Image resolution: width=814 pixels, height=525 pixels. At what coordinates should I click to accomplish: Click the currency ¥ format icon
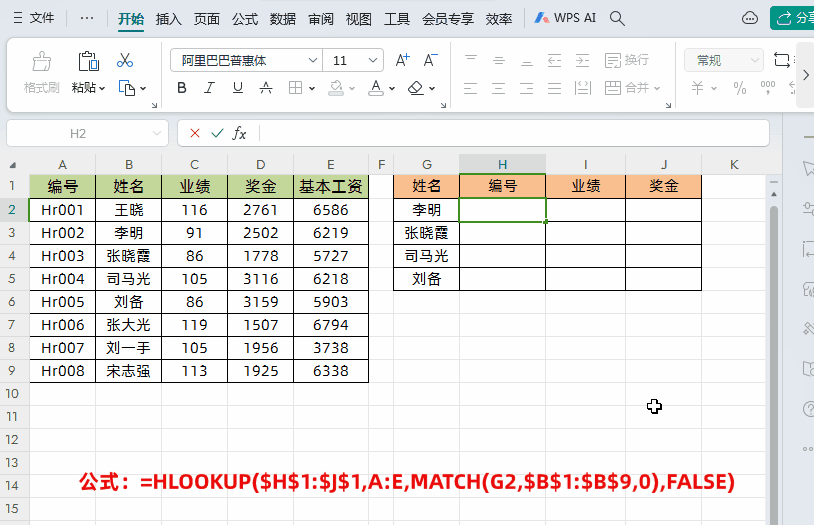(x=698, y=88)
